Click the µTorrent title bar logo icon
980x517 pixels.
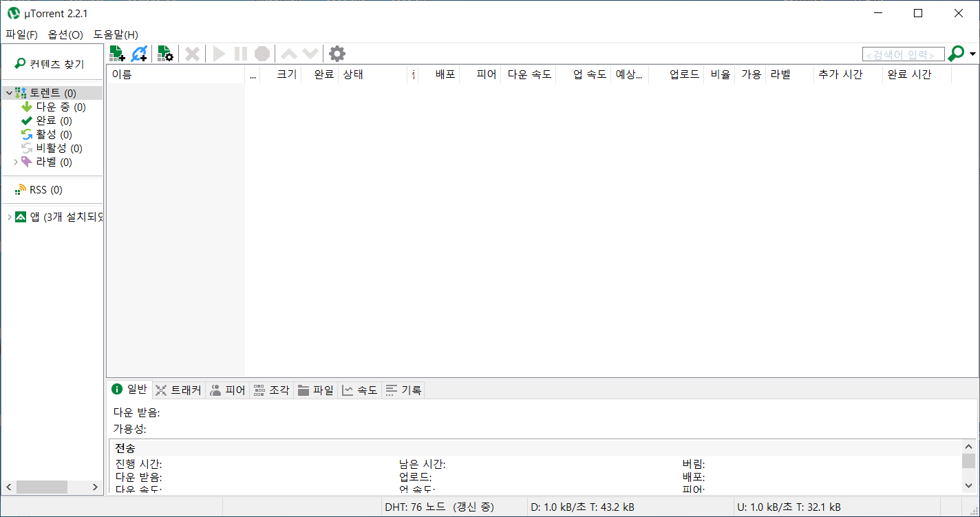13,13
